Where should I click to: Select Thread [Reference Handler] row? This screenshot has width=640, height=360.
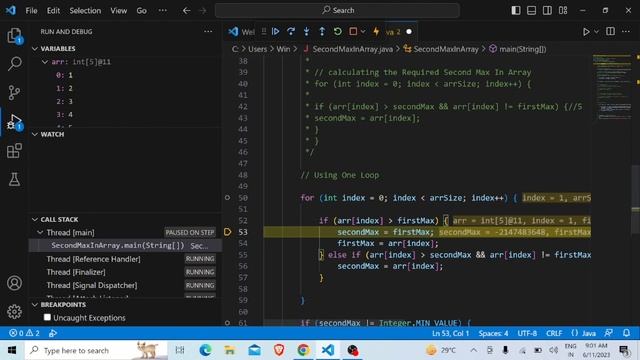coord(126,259)
